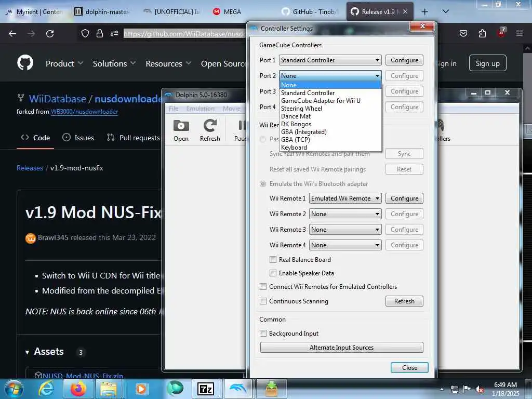Select Steering Wheel from dropdown list
This screenshot has width=532, height=399.
tap(330, 109)
